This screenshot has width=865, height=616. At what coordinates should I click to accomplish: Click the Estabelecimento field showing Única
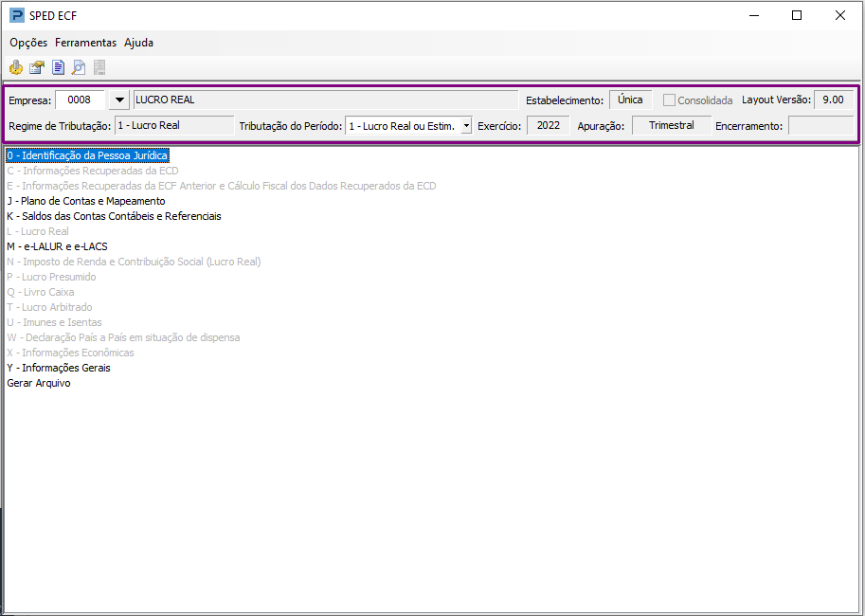tap(631, 100)
